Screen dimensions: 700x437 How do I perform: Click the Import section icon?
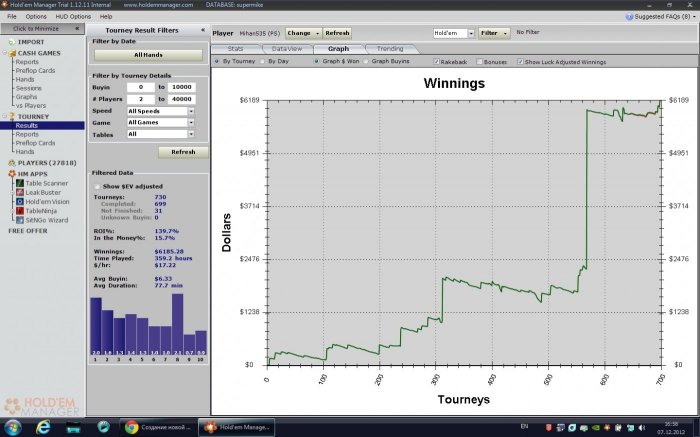pyautogui.click(x=12, y=42)
